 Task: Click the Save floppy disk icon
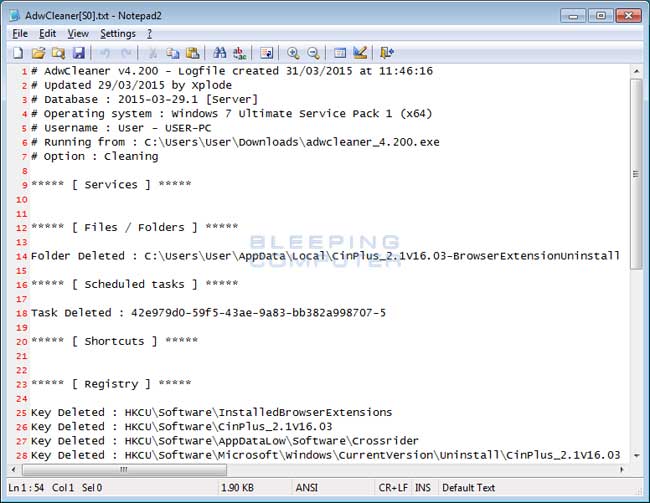point(78,53)
